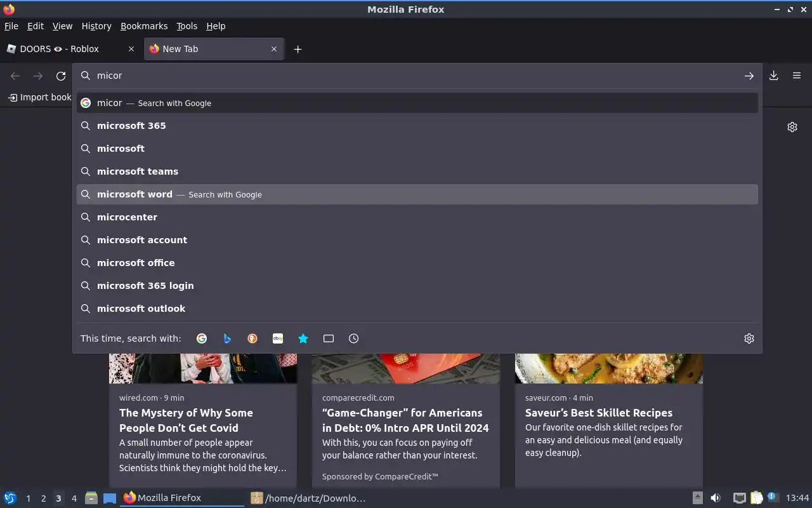Pick the 'microsoft outlook' suggestion
Viewport: 812px width, 508px height.
pos(417,309)
